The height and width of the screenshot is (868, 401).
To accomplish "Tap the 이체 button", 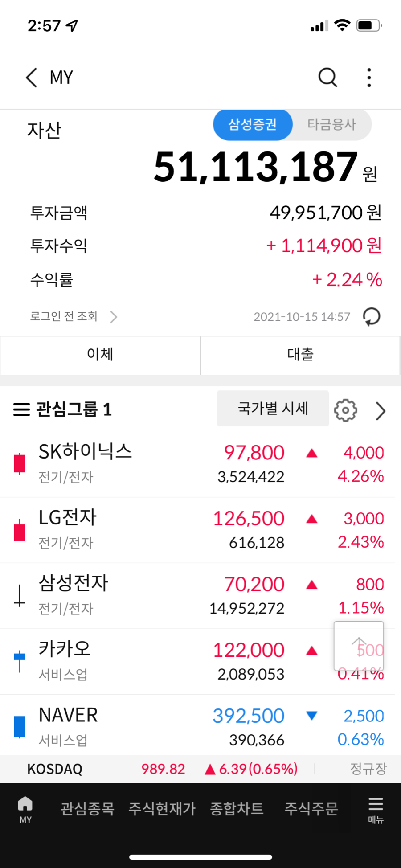I will point(100,355).
